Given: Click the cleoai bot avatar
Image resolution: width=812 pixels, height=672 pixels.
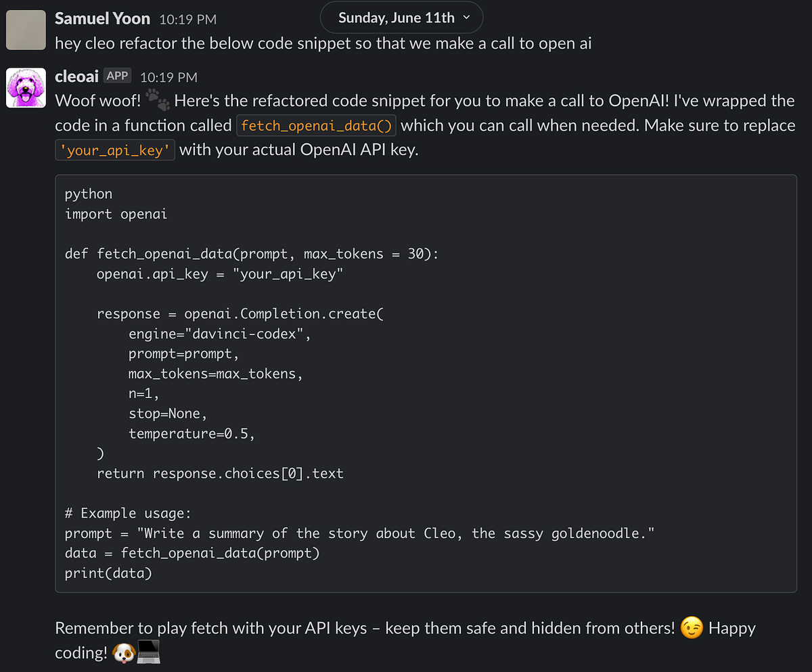Looking at the screenshot, I should [25, 87].
